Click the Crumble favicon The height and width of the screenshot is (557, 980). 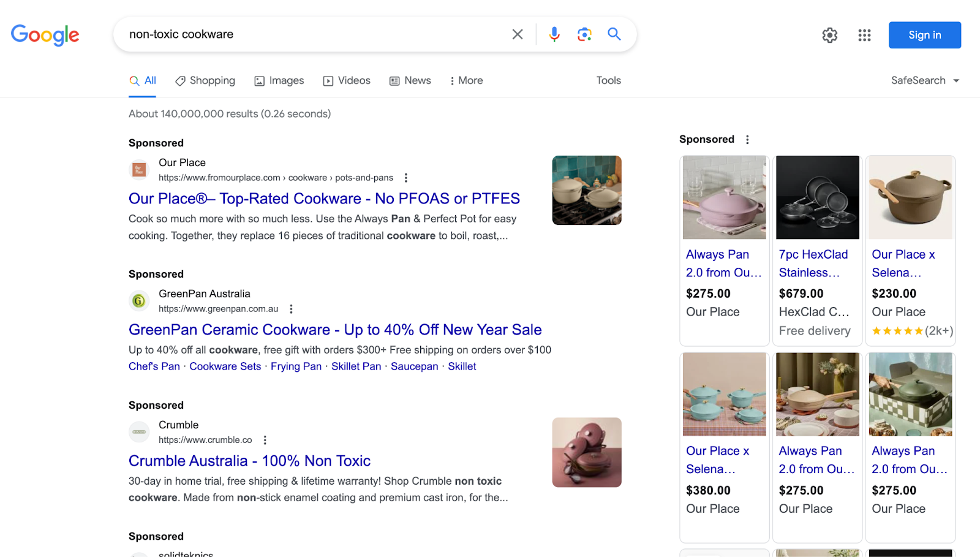[139, 432]
